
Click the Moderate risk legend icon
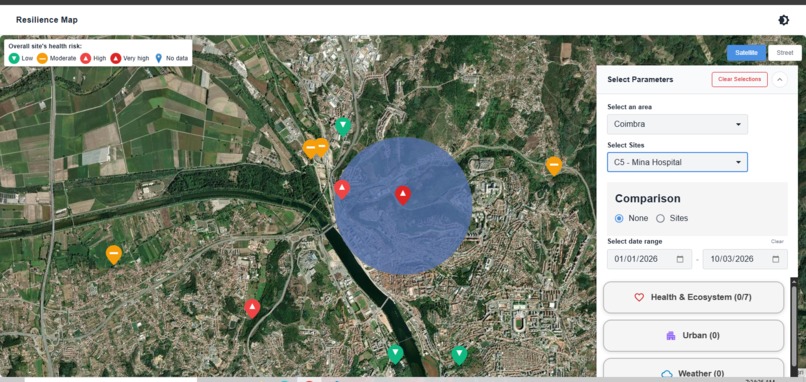42,58
